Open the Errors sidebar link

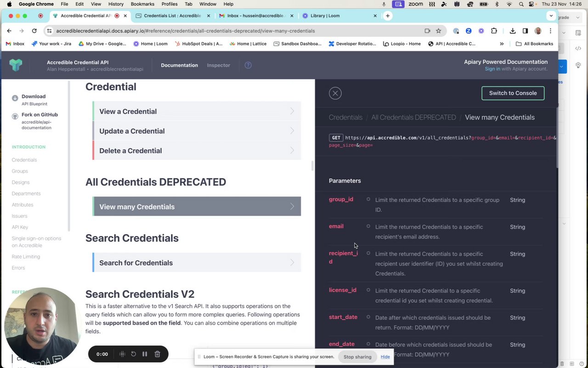click(x=18, y=268)
